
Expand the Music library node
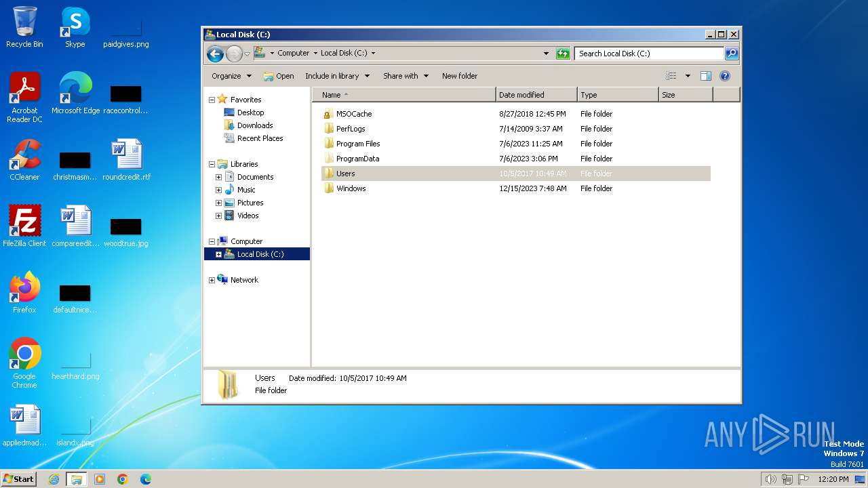(218, 190)
